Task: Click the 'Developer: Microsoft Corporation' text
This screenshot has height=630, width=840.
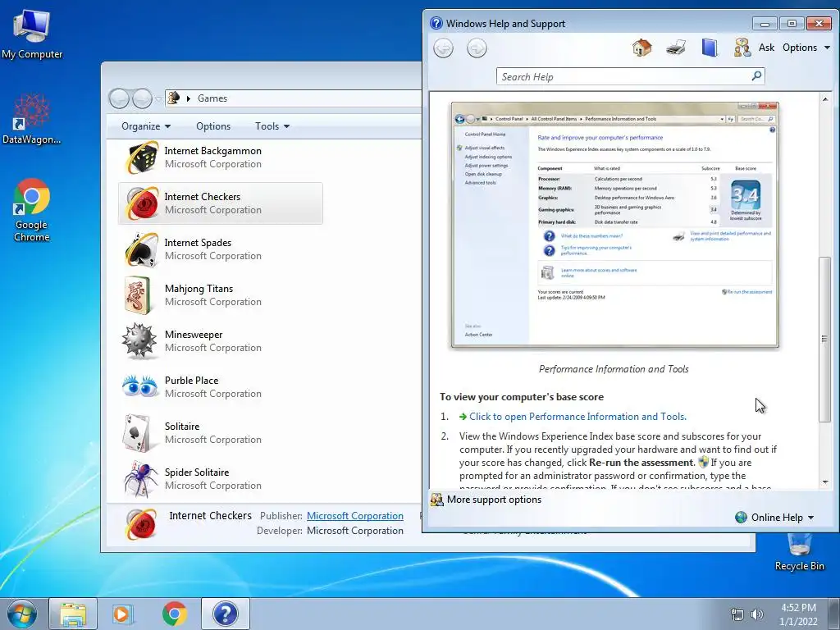Action: 330,531
